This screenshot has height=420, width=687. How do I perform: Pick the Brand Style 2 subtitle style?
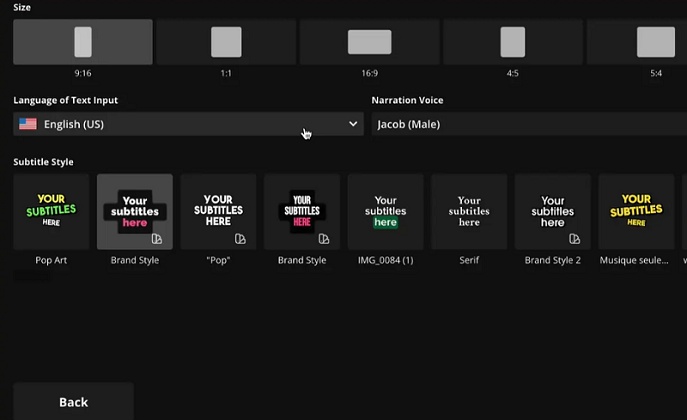click(x=553, y=212)
